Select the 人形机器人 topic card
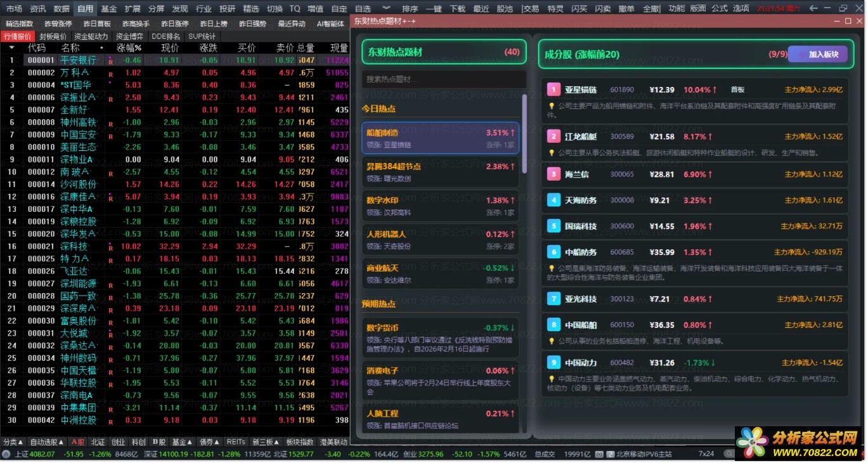 (x=441, y=240)
